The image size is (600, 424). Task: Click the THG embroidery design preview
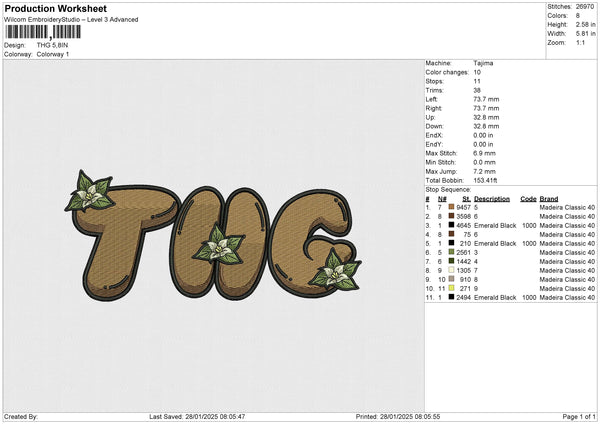213,235
